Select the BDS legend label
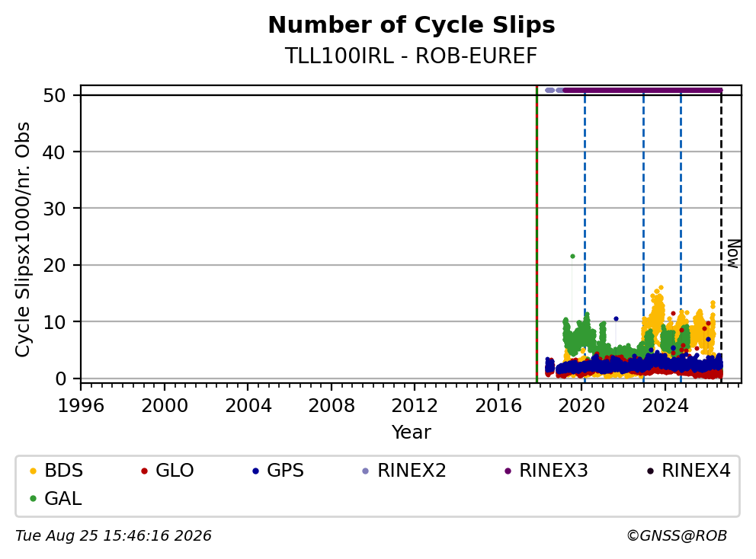The image size is (756, 559). tap(64, 471)
